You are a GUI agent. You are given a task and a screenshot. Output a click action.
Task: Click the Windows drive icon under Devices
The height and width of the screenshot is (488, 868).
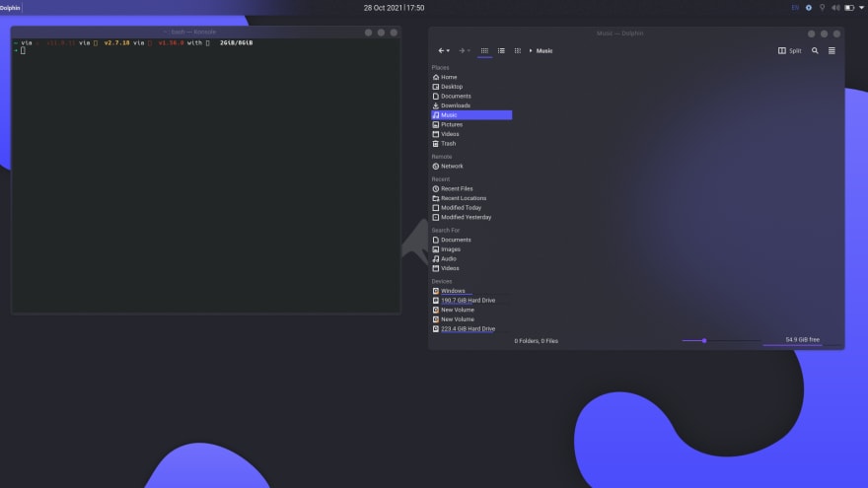click(x=436, y=291)
